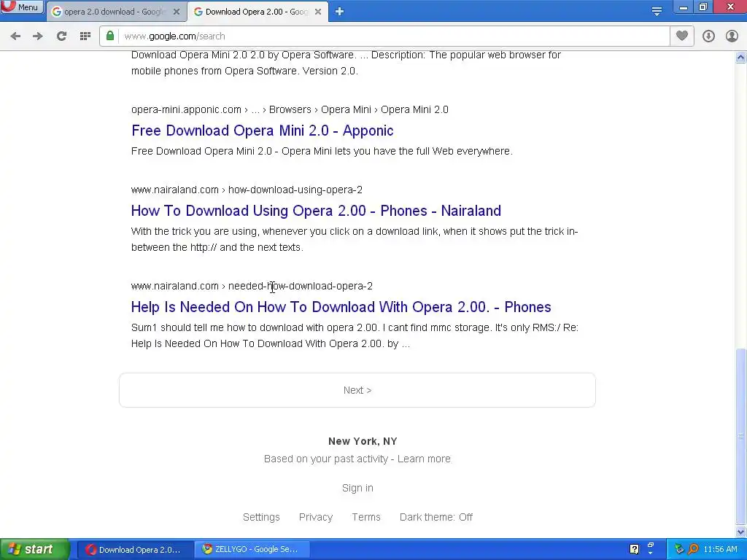Click the green security padlock icon
Viewport: 747px width, 560px height.
110,36
